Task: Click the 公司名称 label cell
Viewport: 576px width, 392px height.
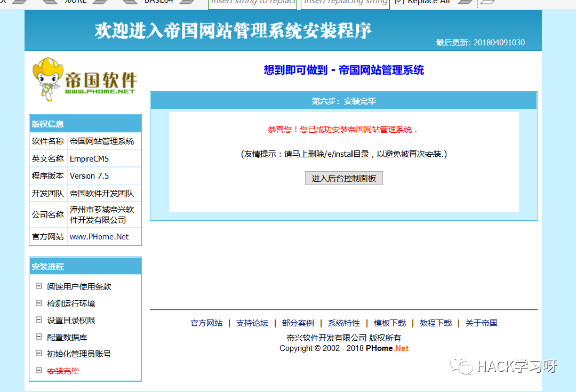Action: click(48, 214)
